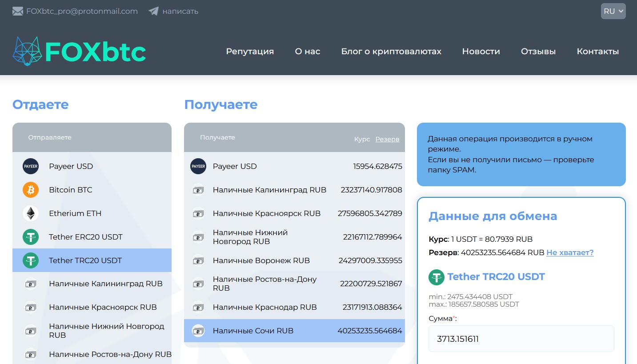Open the Контакты page
The height and width of the screenshot is (364, 637).
598,52
